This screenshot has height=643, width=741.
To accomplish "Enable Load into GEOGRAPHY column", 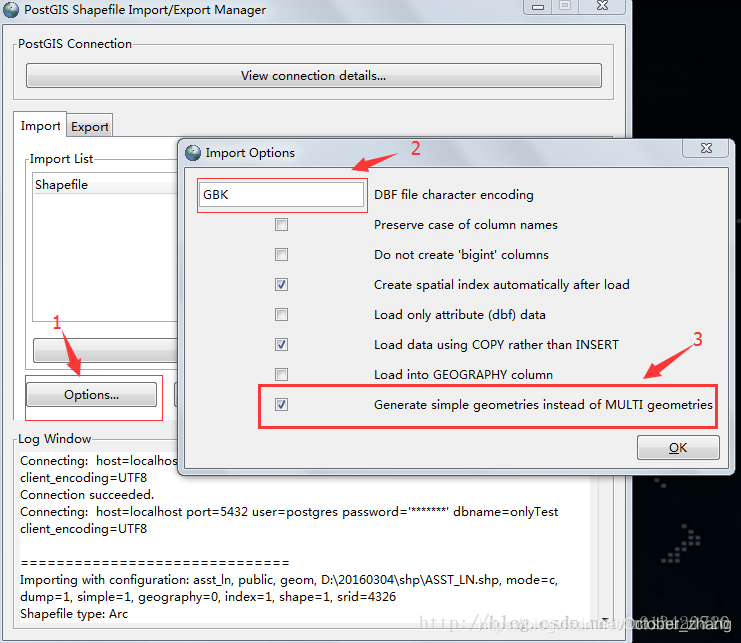I will [281, 375].
